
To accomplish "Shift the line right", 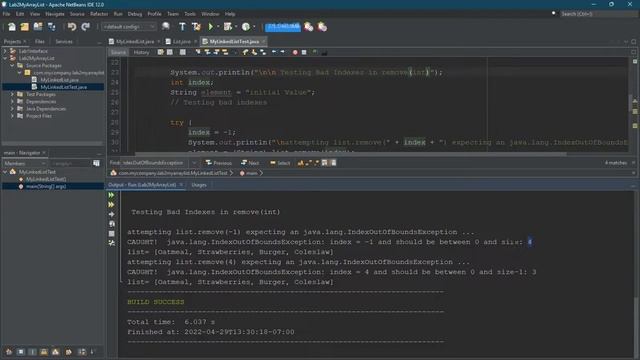I will pos(282,52).
